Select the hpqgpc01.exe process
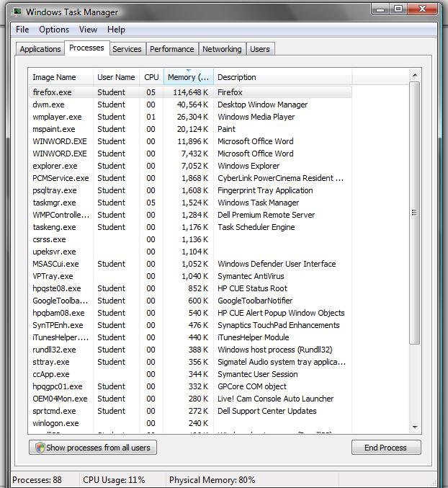 190,386
